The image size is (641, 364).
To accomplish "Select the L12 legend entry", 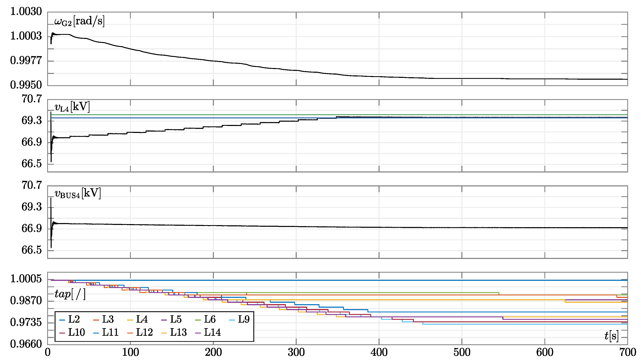I will [x=144, y=332].
